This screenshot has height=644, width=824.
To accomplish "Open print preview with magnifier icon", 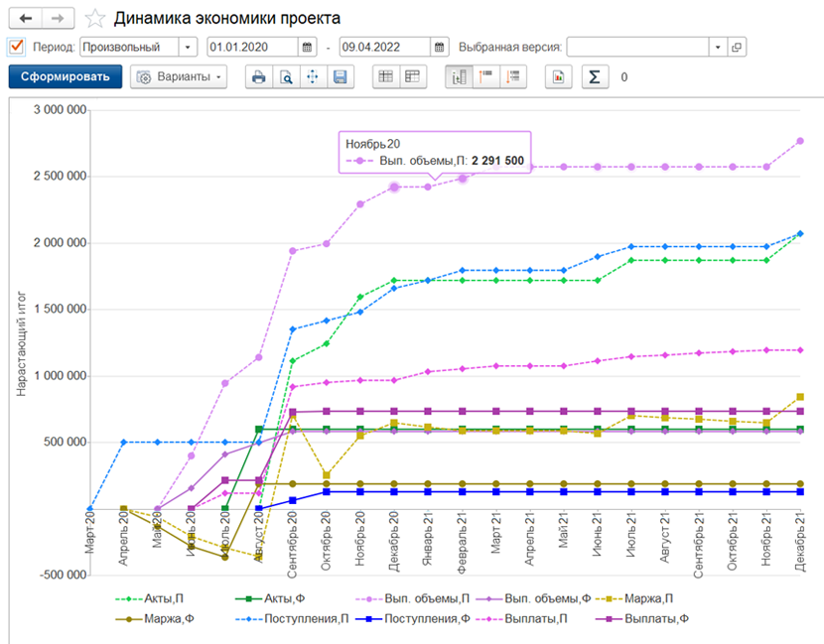I will [x=286, y=77].
